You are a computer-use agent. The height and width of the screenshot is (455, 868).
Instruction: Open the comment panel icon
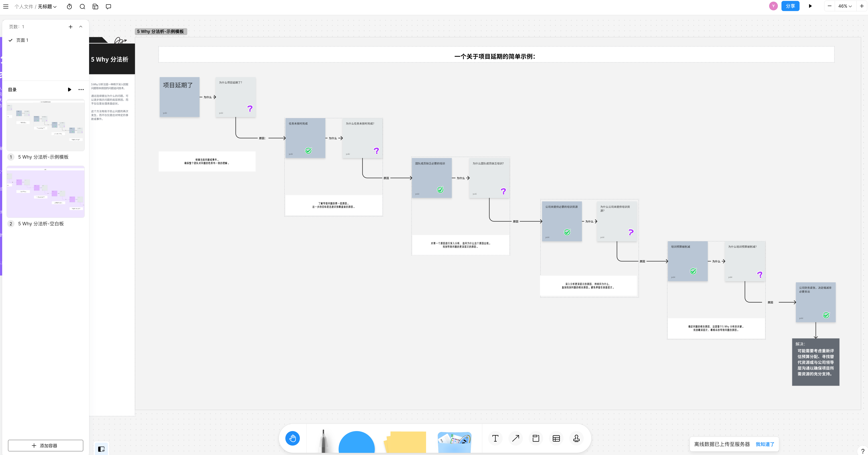tap(108, 6)
